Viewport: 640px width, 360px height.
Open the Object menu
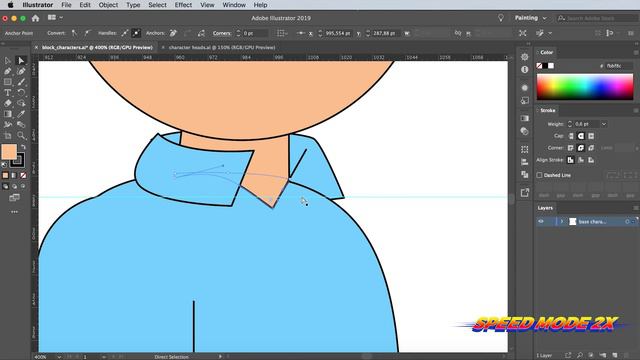(x=108, y=5)
